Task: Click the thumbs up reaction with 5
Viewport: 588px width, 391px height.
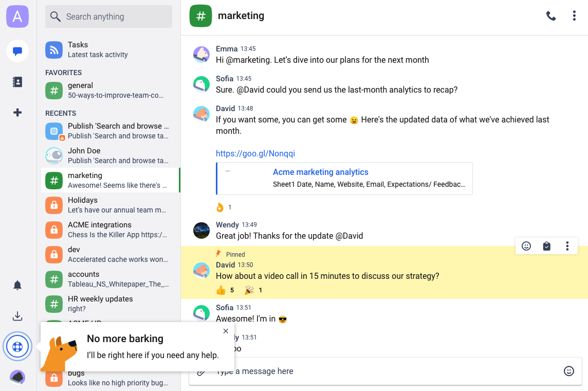Action: click(225, 290)
